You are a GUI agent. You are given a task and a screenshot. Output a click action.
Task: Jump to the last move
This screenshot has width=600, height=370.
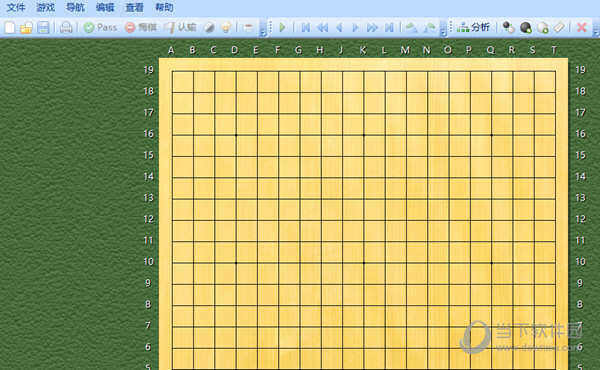[x=389, y=28]
